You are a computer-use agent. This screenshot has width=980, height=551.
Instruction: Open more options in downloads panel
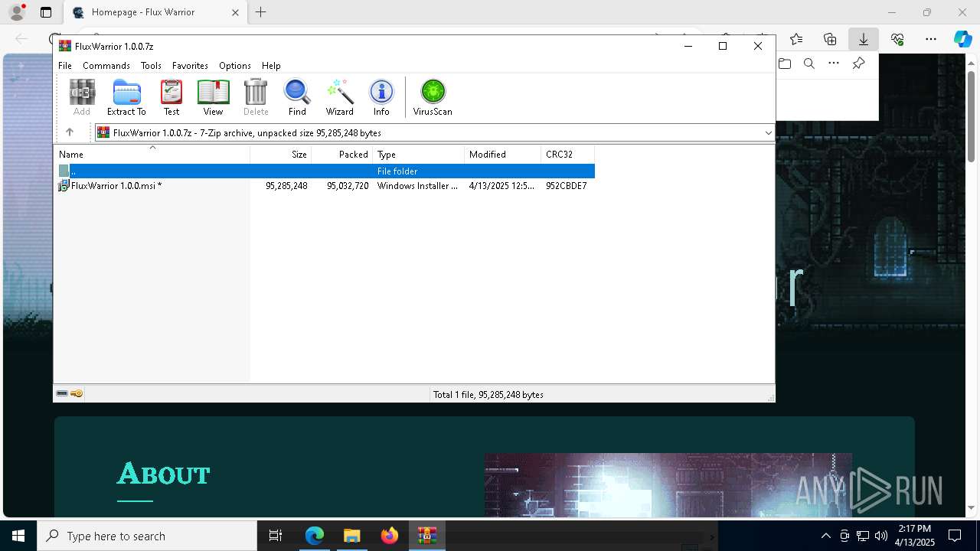[834, 64]
